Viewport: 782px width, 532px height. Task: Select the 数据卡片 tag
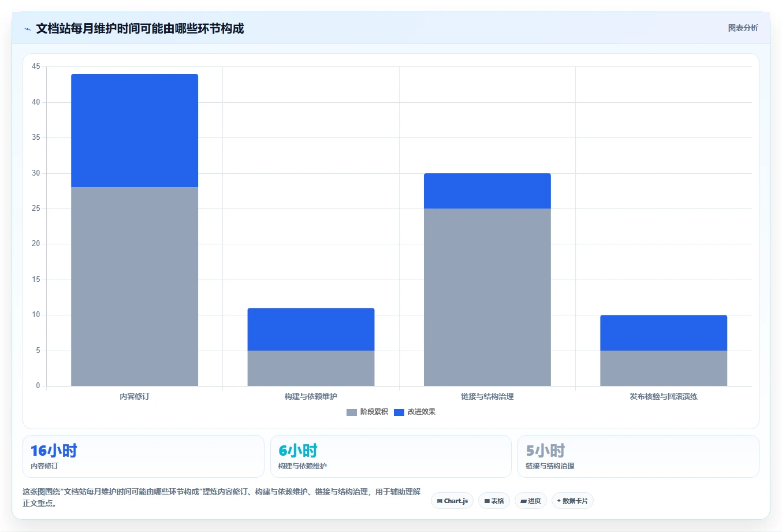tap(572, 501)
